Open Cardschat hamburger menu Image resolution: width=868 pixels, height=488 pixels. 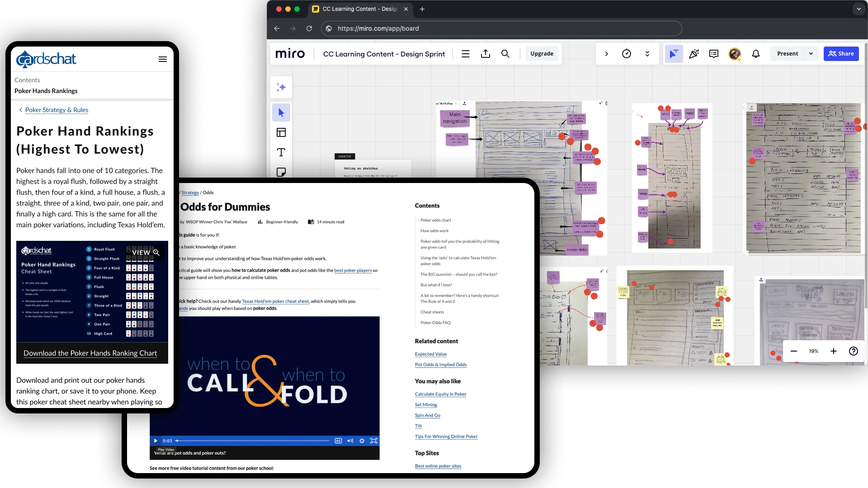pyautogui.click(x=163, y=59)
